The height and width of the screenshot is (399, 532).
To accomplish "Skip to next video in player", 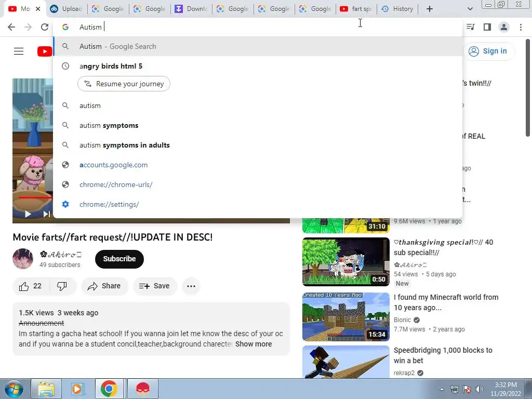I will 46,214.
